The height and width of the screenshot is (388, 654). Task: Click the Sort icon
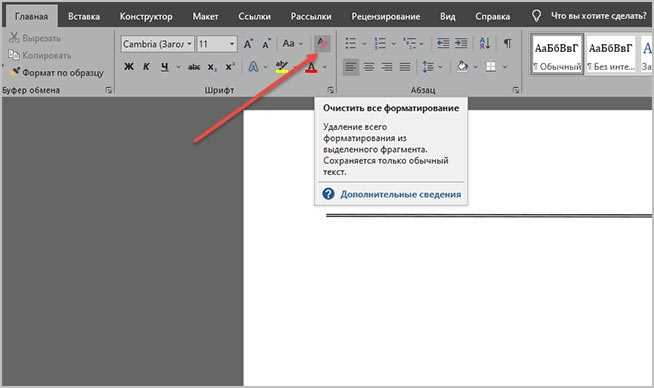tap(485, 43)
